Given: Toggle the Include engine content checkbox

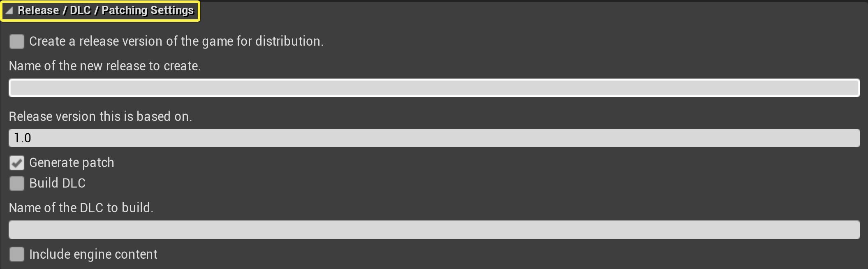Looking at the screenshot, I should pyautogui.click(x=16, y=254).
